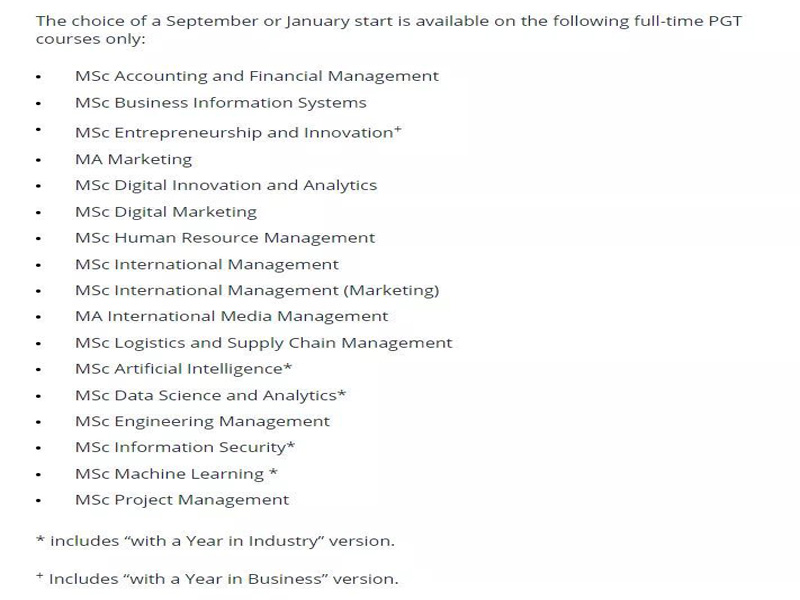Click MSc Logistics and Supply Chain Management
Viewport: 800px width, 600px height.
tap(264, 343)
